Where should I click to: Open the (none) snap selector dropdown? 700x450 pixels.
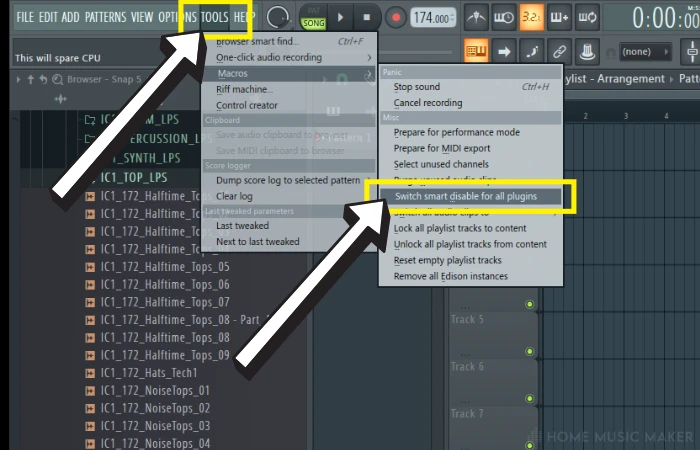coord(646,52)
